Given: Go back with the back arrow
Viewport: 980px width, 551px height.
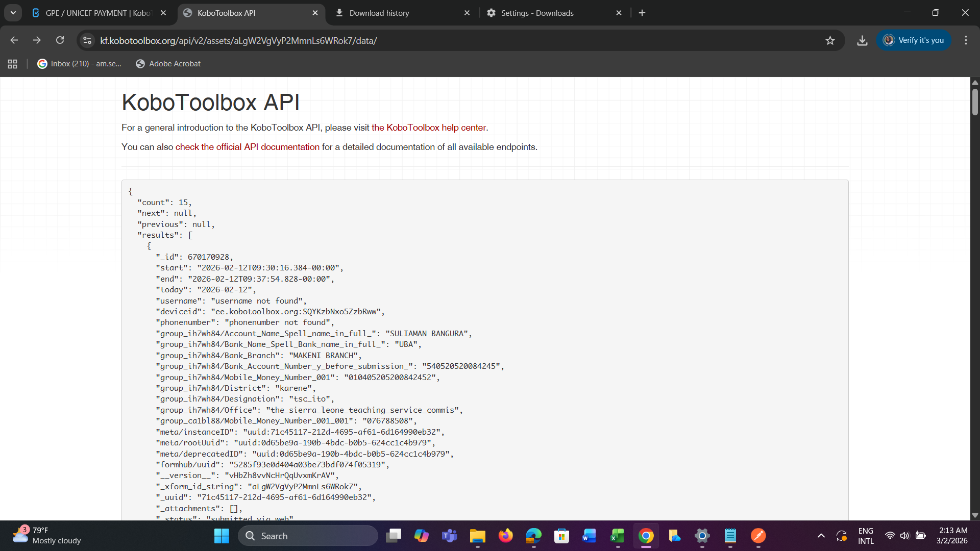Looking at the screenshot, I should [14, 40].
